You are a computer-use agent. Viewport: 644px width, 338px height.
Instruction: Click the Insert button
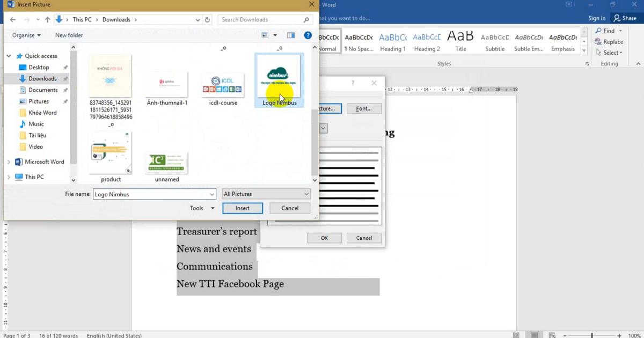coord(243,208)
